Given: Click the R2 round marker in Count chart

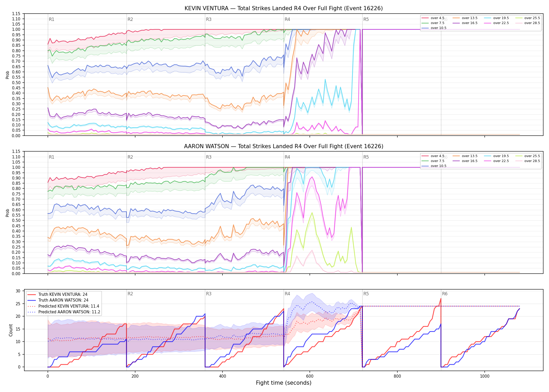Looking at the screenshot, I should coord(130,294).
